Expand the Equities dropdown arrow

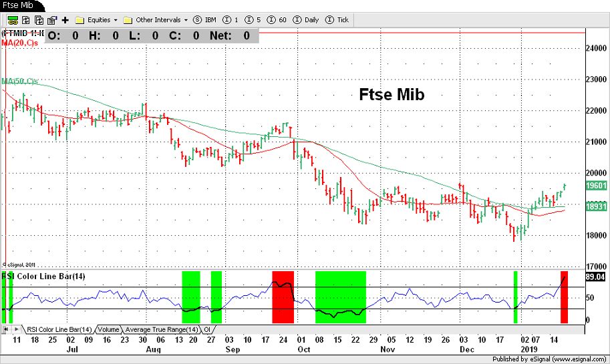click(116, 20)
